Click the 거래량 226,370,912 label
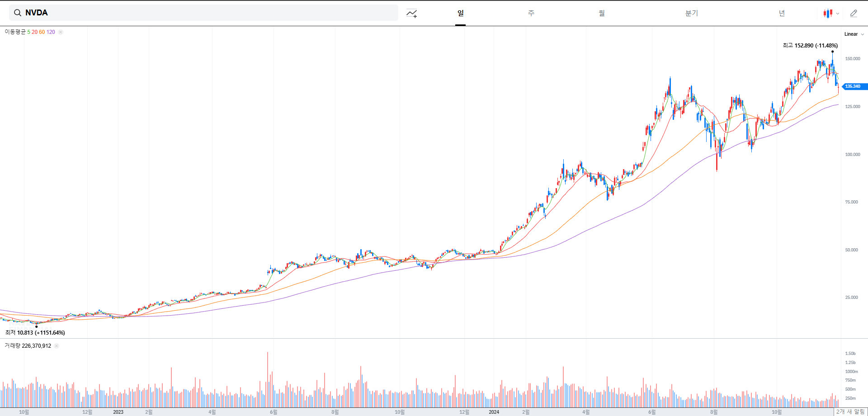The width and height of the screenshot is (868, 416). click(x=28, y=346)
